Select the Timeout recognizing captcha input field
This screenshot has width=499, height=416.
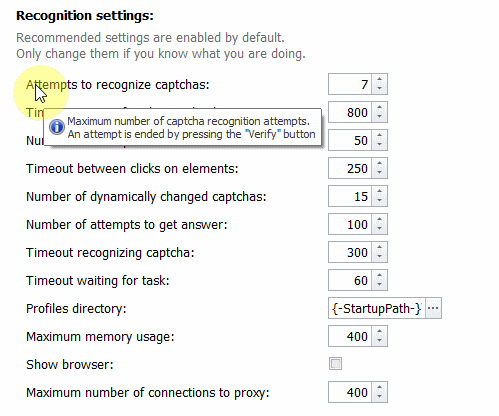pos(350,252)
